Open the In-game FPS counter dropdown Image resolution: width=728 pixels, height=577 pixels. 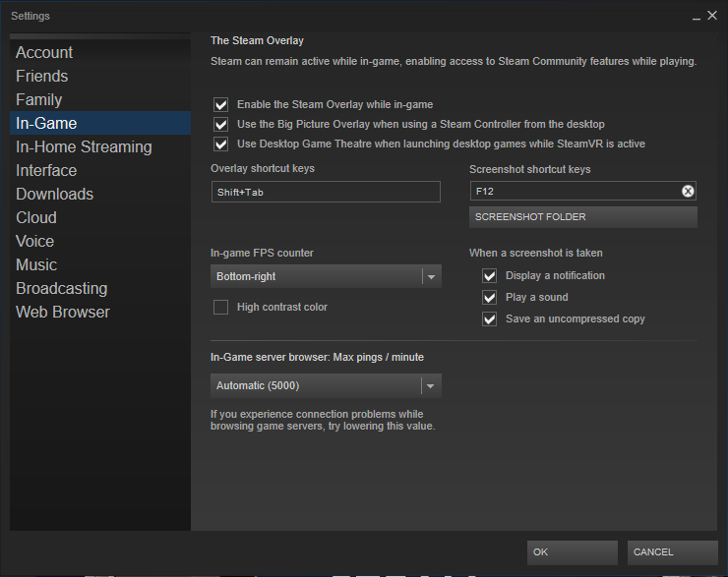point(326,276)
